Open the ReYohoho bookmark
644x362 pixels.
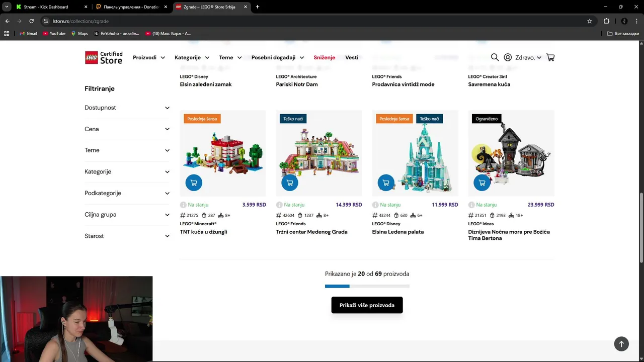[116, 33]
